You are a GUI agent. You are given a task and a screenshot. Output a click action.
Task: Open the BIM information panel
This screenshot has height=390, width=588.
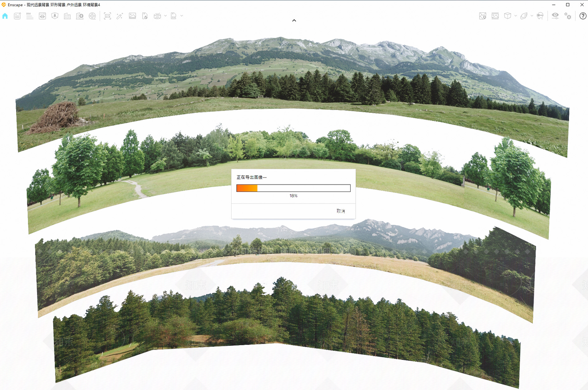30,16
